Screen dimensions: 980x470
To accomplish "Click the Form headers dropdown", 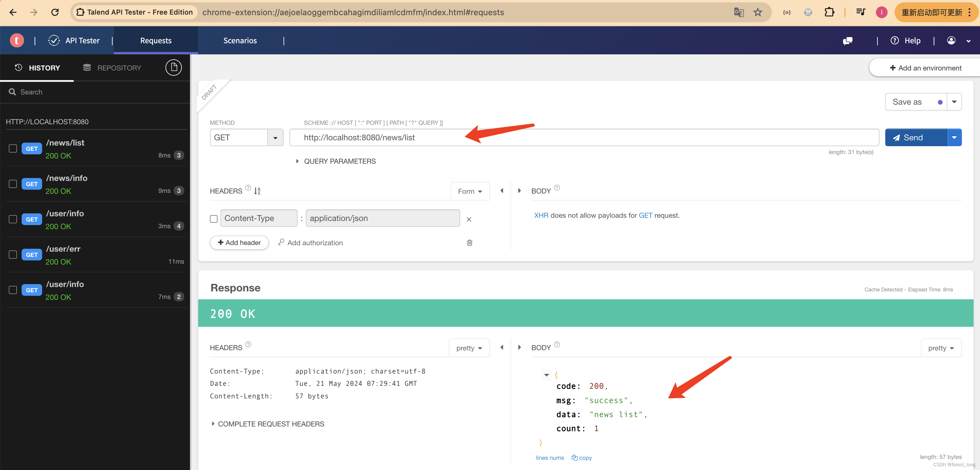I will coord(469,191).
